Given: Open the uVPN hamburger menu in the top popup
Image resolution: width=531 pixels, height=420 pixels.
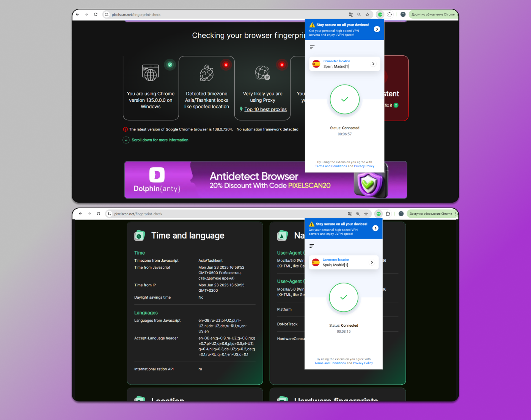Looking at the screenshot, I should point(312,47).
